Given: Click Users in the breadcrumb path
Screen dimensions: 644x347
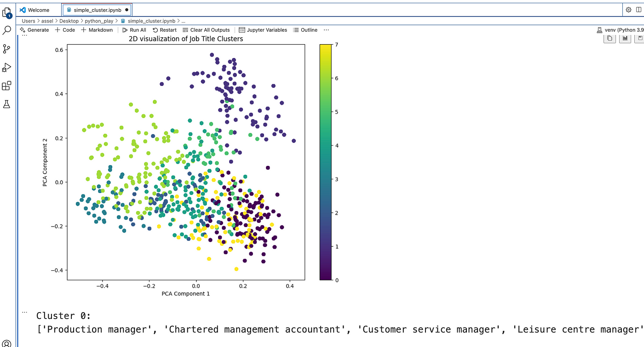Looking at the screenshot, I should (28, 21).
